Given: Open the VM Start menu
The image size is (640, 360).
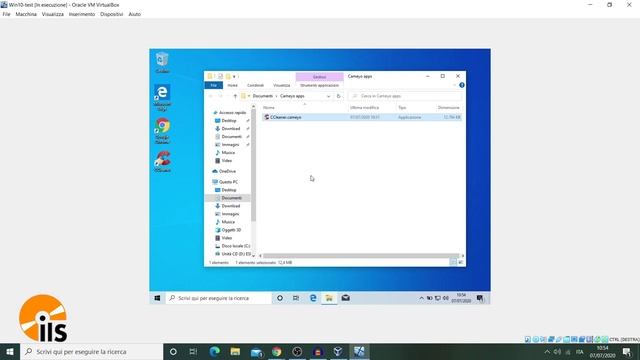Looking at the screenshot, I should point(157,298).
